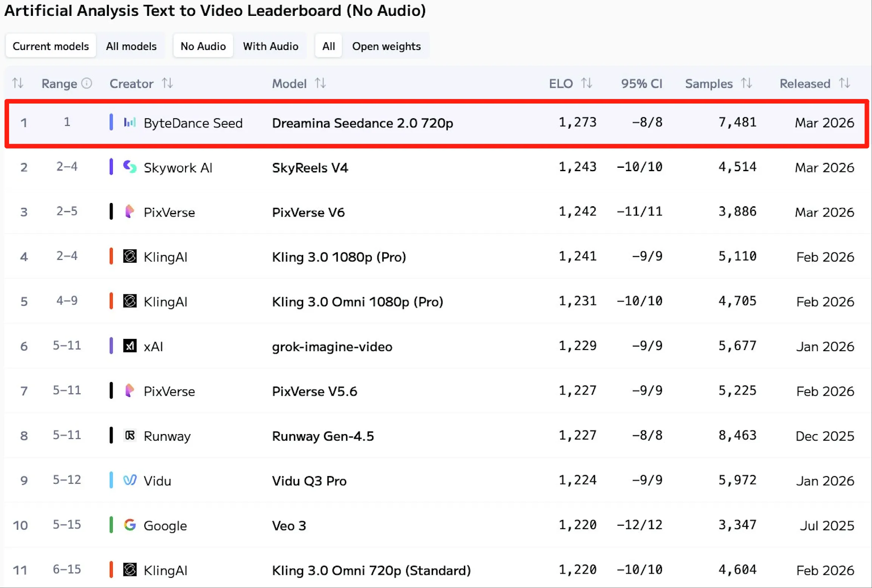This screenshot has height=588, width=872.
Task: Click the Dreamina Seedance 2.0 720p model name
Action: (362, 123)
